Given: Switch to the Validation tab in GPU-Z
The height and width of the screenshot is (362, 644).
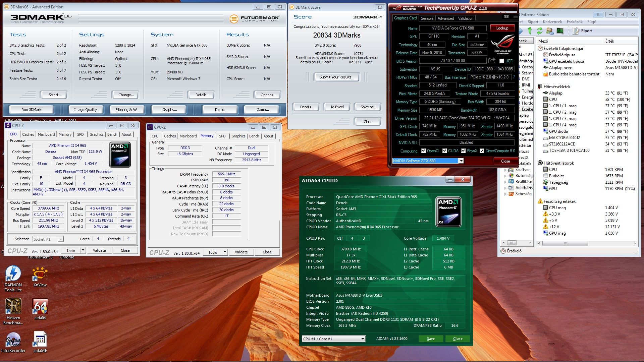Looking at the screenshot, I should [x=466, y=18].
